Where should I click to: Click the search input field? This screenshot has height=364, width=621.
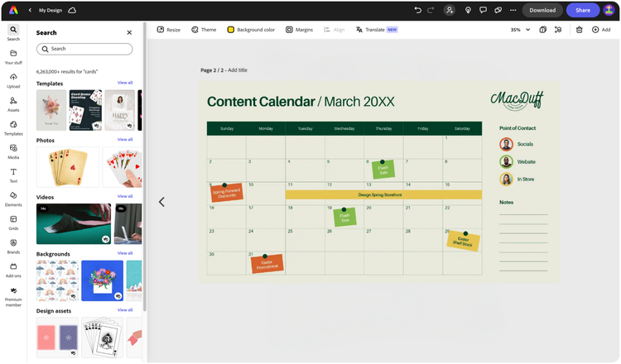(84, 49)
